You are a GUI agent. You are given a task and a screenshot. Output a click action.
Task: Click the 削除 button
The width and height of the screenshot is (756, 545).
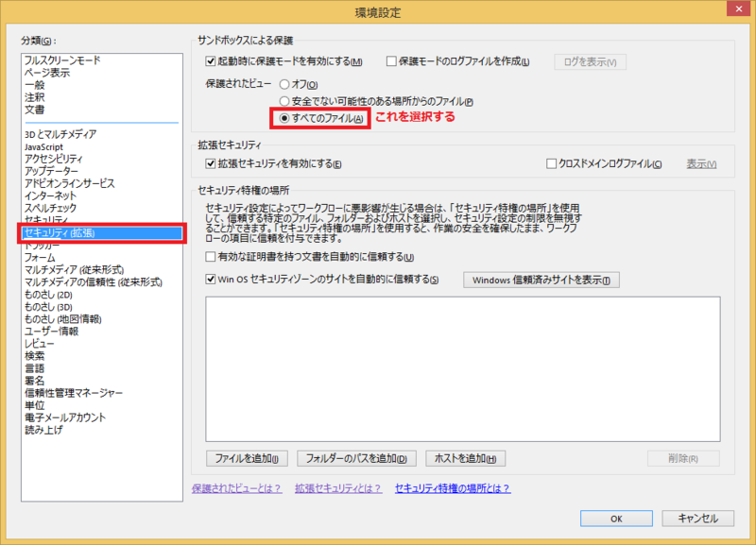(x=683, y=458)
